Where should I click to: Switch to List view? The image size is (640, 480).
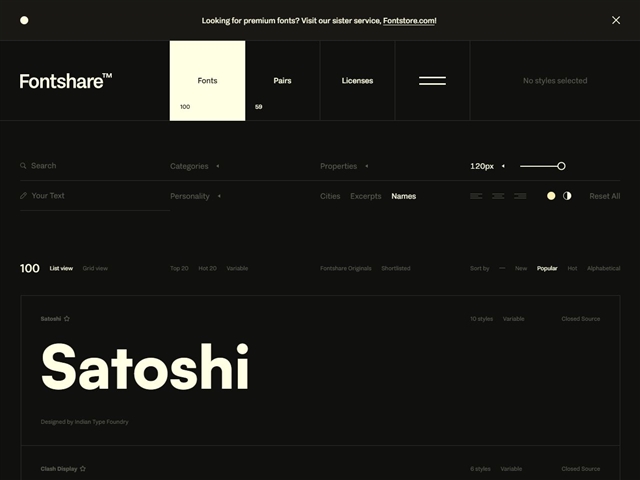click(61, 268)
